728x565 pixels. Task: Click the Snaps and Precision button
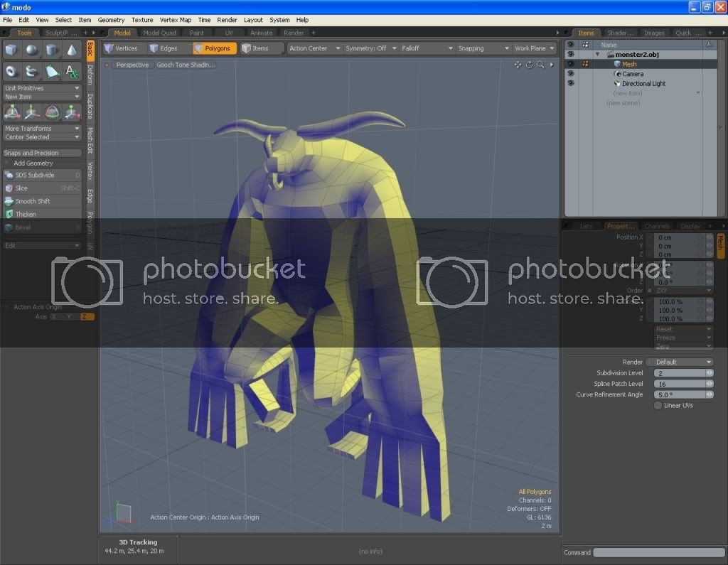[42, 153]
